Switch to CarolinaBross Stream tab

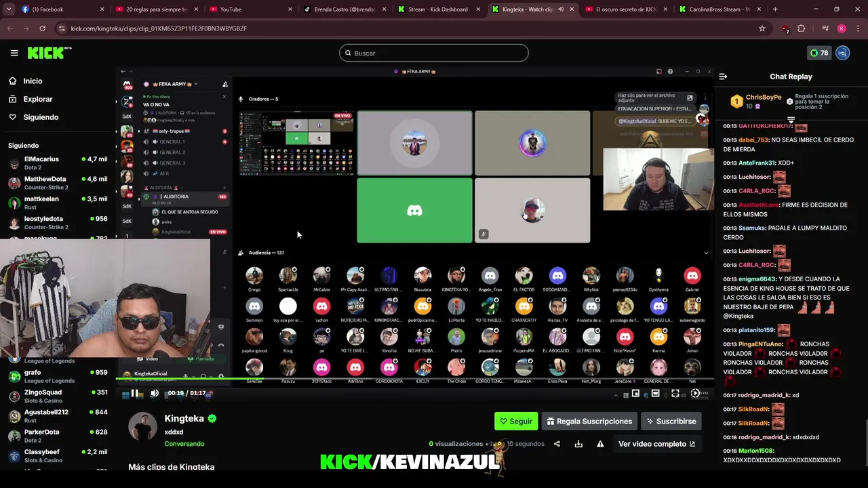pyautogui.click(x=720, y=9)
